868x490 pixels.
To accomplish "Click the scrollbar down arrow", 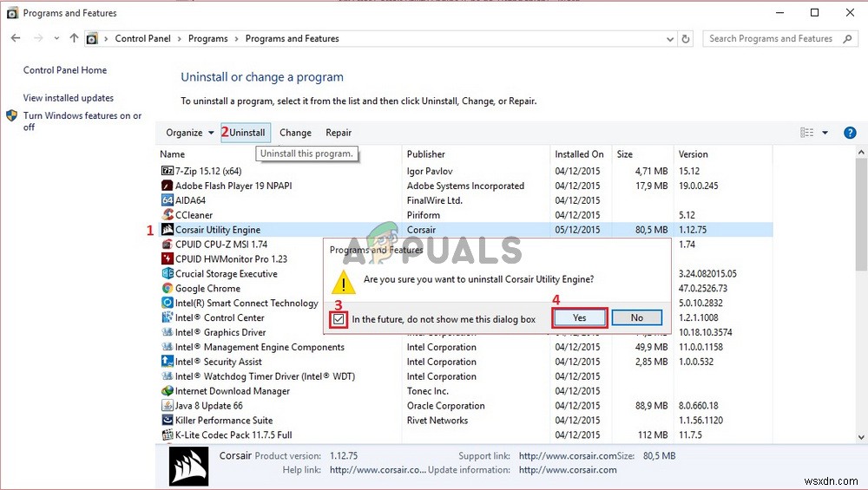I will 861,437.
